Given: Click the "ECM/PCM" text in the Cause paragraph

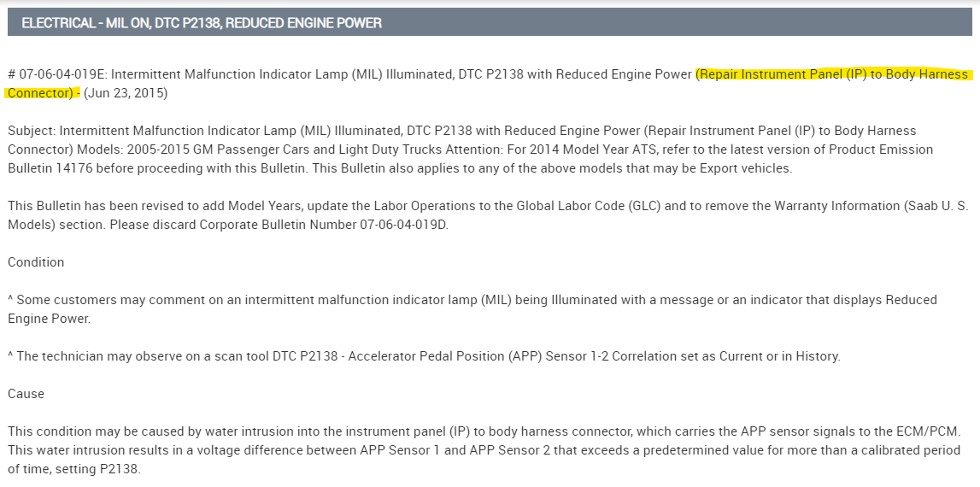Looking at the screenshot, I should [936, 431].
